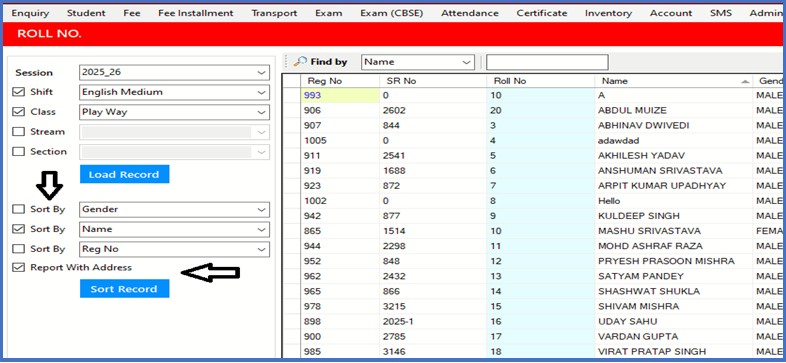Open the Attendance menu
Viewport: 786px width, 363px height.
(470, 13)
